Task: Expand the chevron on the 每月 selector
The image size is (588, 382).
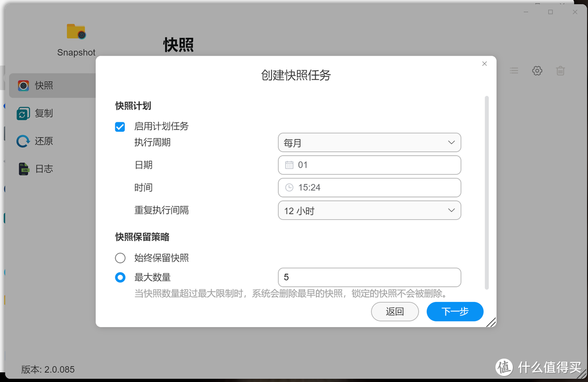Action: pos(451,143)
